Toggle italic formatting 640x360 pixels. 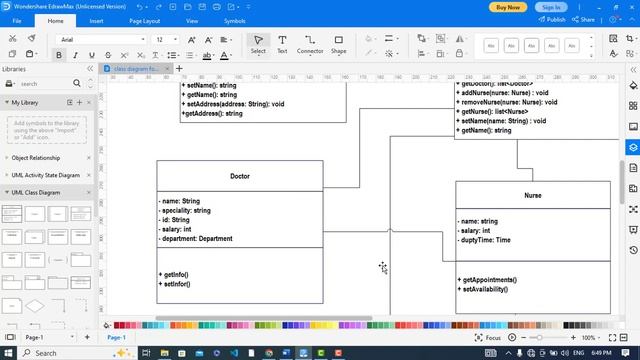76,55
